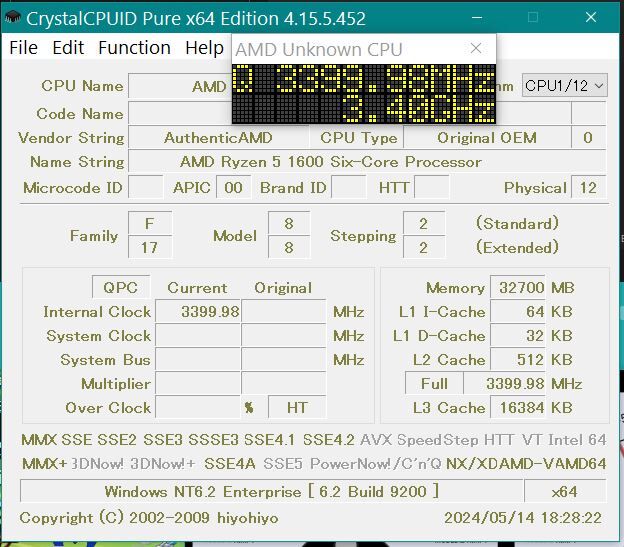Image resolution: width=624 pixels, height=547 pixels.
Task: Click the Memory value 32700
Action: tap(518, 287)
